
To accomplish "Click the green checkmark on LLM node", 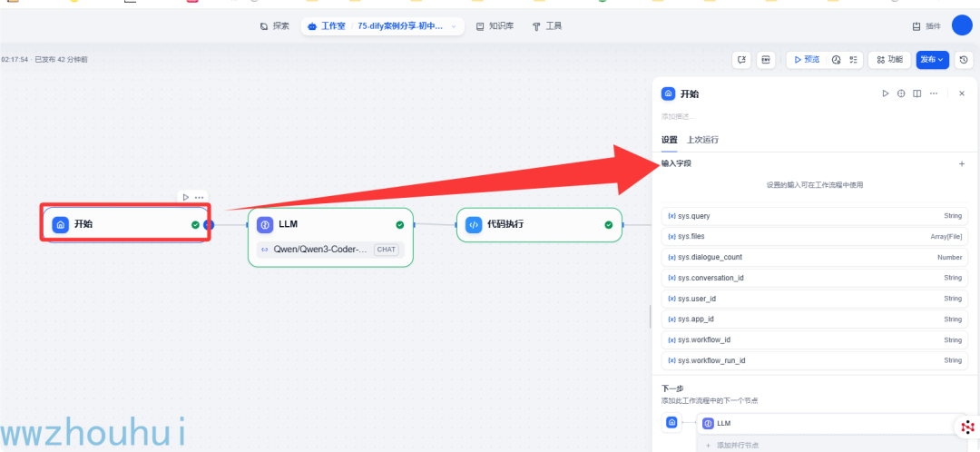I will tap(400, 225).
